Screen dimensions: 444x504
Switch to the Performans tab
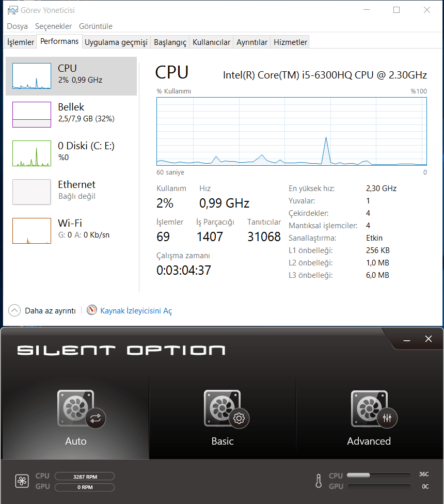pyautogui.click(x=59, y=41)
